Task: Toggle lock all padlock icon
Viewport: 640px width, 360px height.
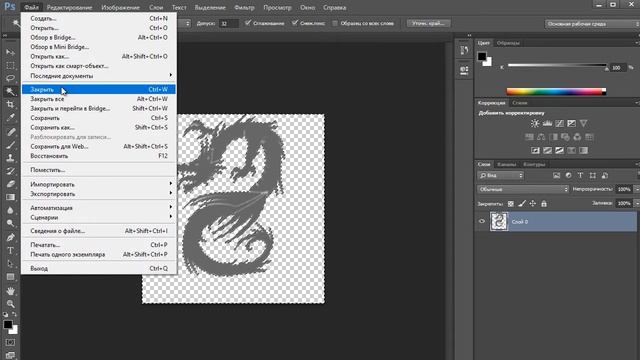Action: [x=544, y=203]
